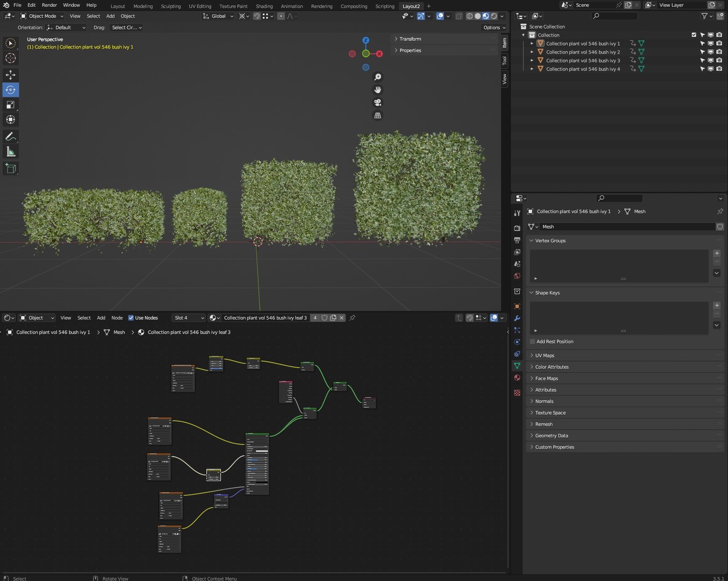Click the pan view hand icon
This screenshot has height=581, width=728.
378,90
